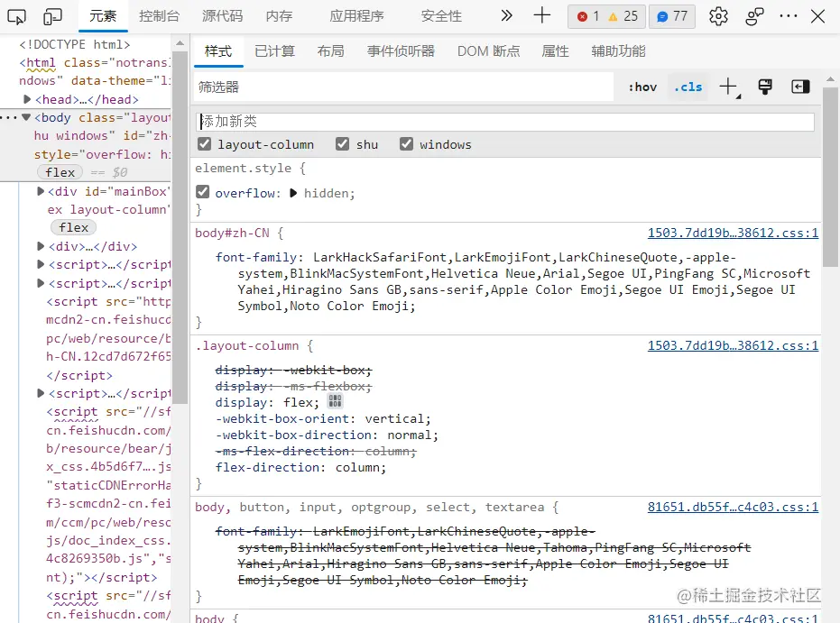The image size is (840, 623).
Task: Activate the inspect element picker icon
Action: pyautogui.click(x=16, y=17)
